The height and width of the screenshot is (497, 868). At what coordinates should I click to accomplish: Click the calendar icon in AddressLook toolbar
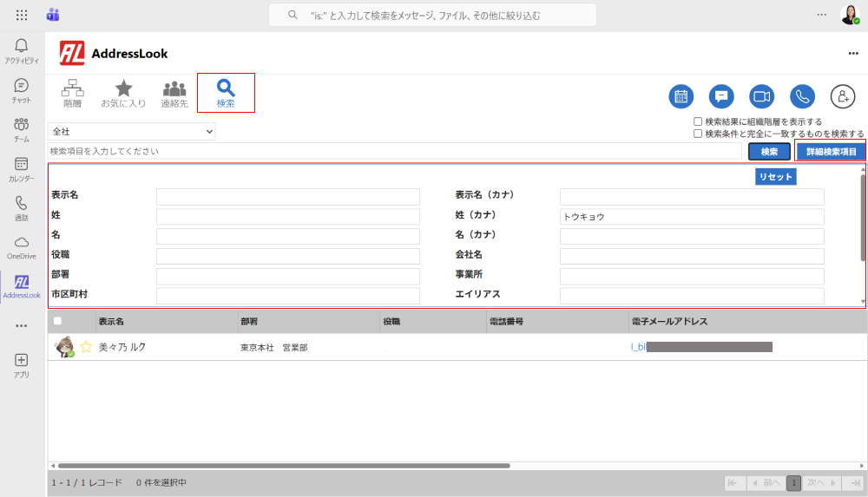681,96
